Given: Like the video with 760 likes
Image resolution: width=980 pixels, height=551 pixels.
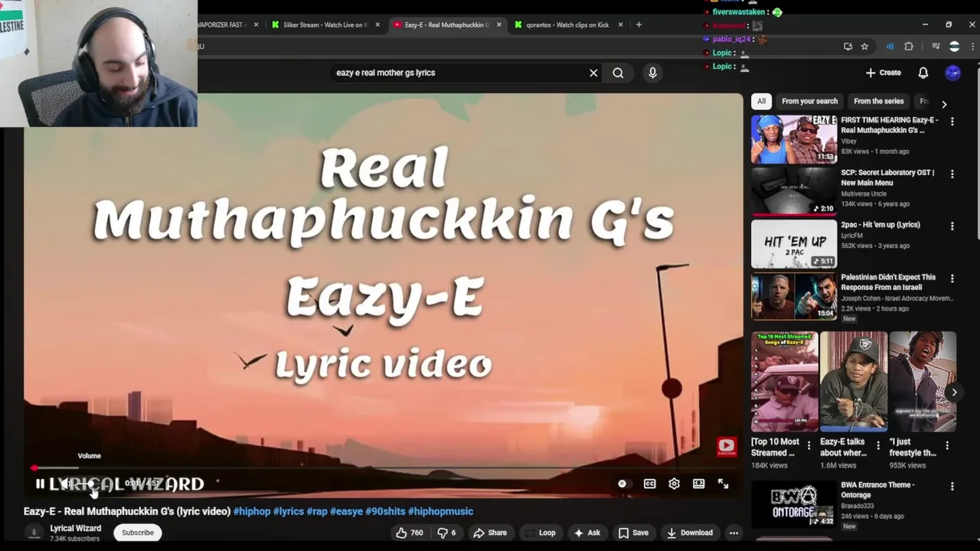Looking at the screenshot, I should [410, 533].
